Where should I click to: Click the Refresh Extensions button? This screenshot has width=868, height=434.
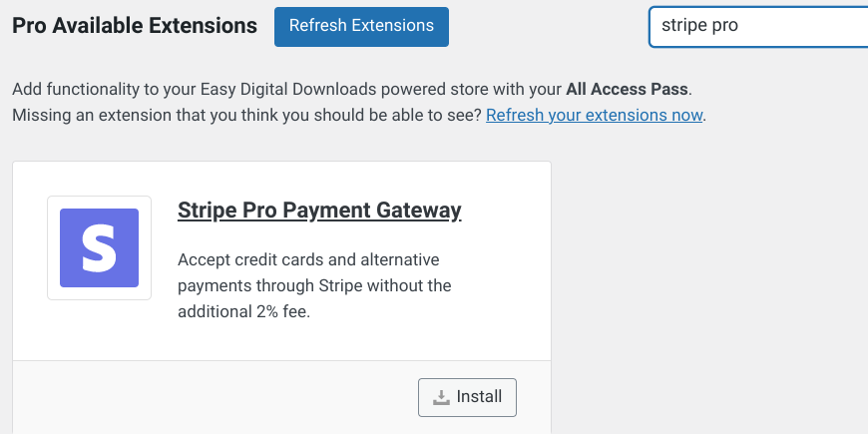pos(361,27)
